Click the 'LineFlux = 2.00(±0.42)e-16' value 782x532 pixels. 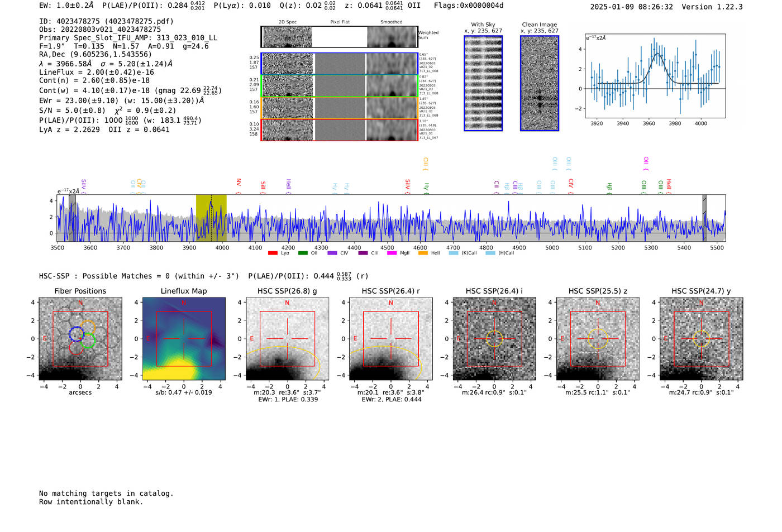pyautogui.click(x=97, y=72)
